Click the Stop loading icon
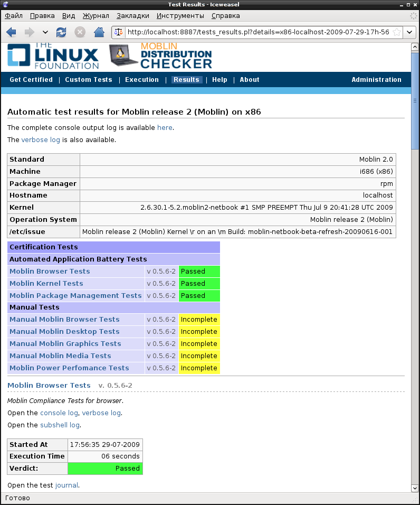The height and width of the screenshot is (505, 420). point(80,32)
